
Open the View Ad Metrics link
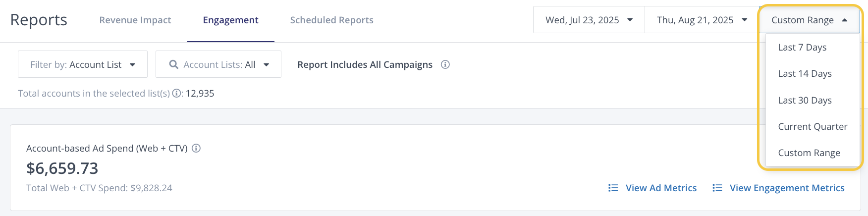tap(661, 188)
